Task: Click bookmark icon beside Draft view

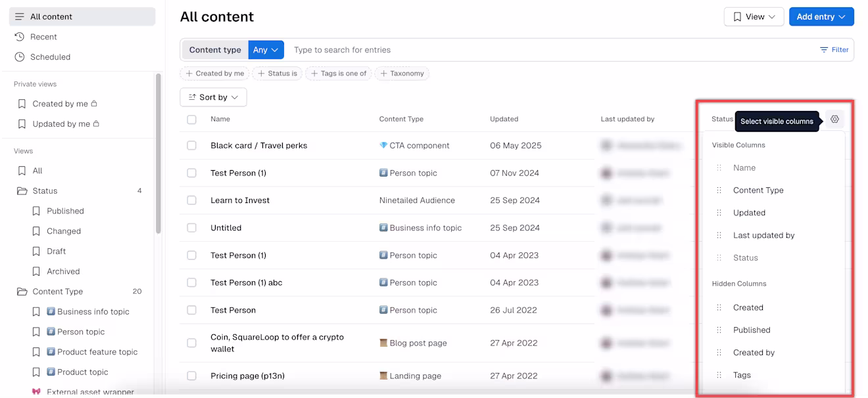Action: pyautogui.click(x=36, y=252)
